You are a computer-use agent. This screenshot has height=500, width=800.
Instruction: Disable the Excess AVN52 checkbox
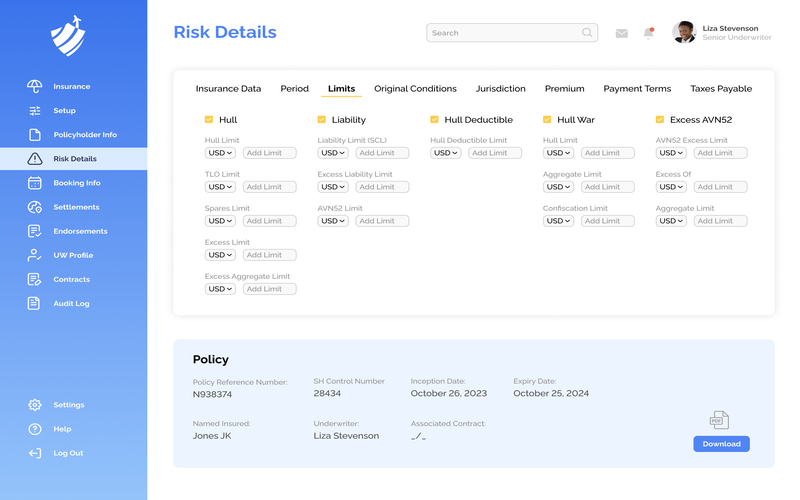(x=660, y=120)
